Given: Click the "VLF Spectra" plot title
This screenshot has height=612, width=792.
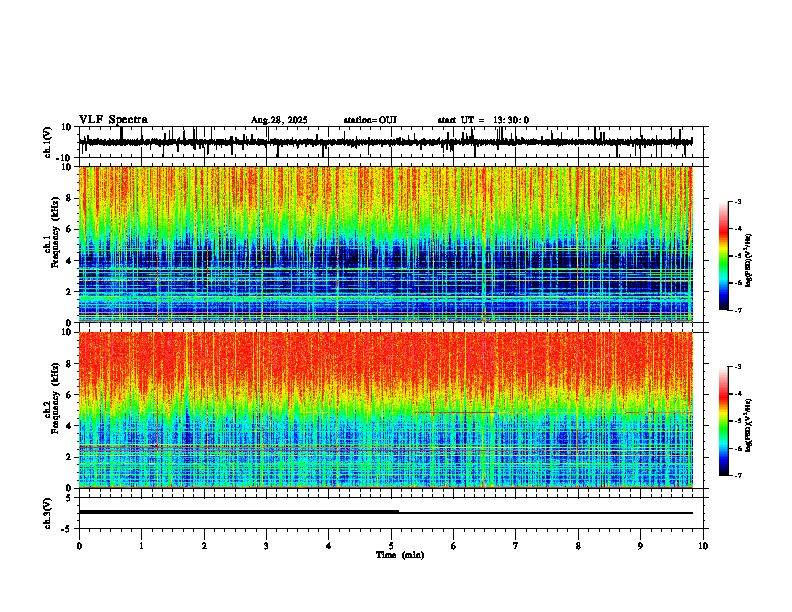Looking at the screenshot, I should (113, 120).
